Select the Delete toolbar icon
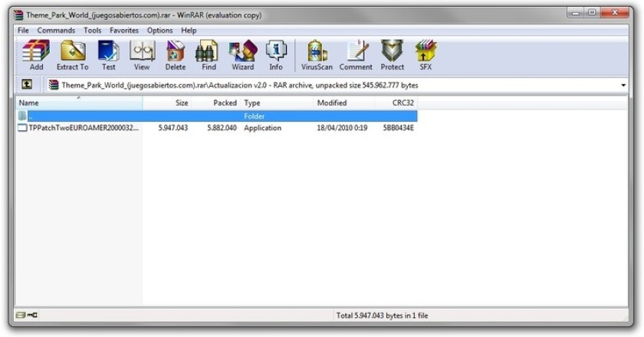 point(176,55)
